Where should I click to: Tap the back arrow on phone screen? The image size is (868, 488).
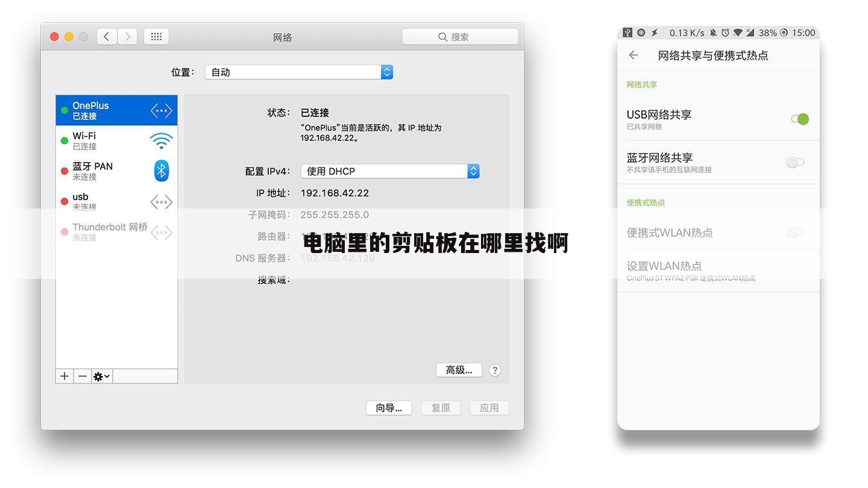tap(633, 55)
